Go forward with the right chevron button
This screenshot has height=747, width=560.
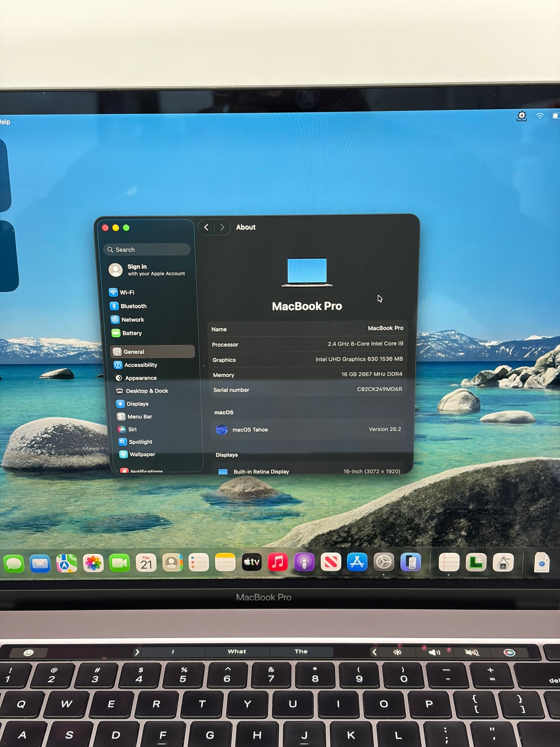[x=222, y=227]
